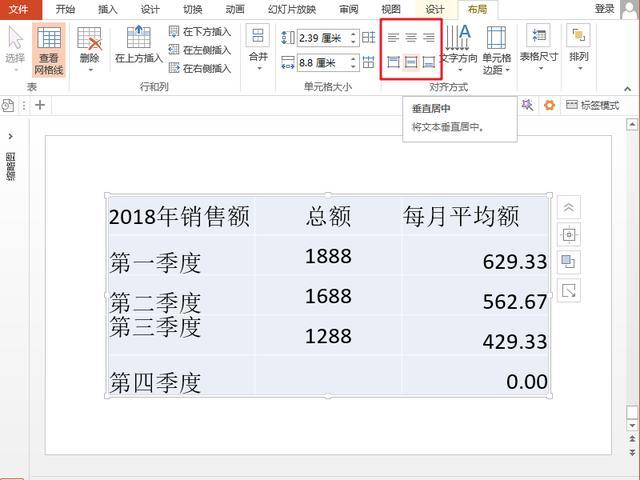Screen dimensions: 640x480
Task: Align cell text to the left
Action: (x=393, y=38)
